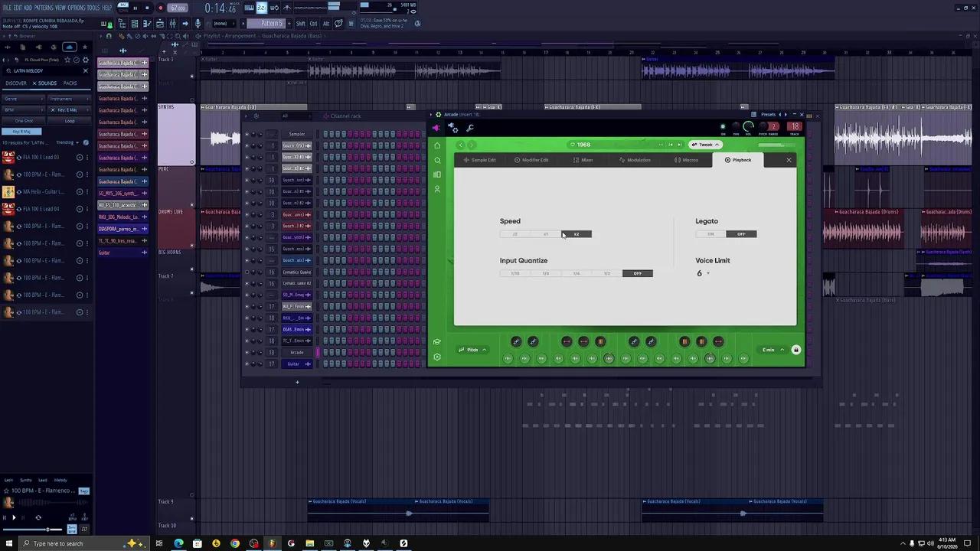Select the DIASPORA_perreo clip in the picker

click(122, 229)
